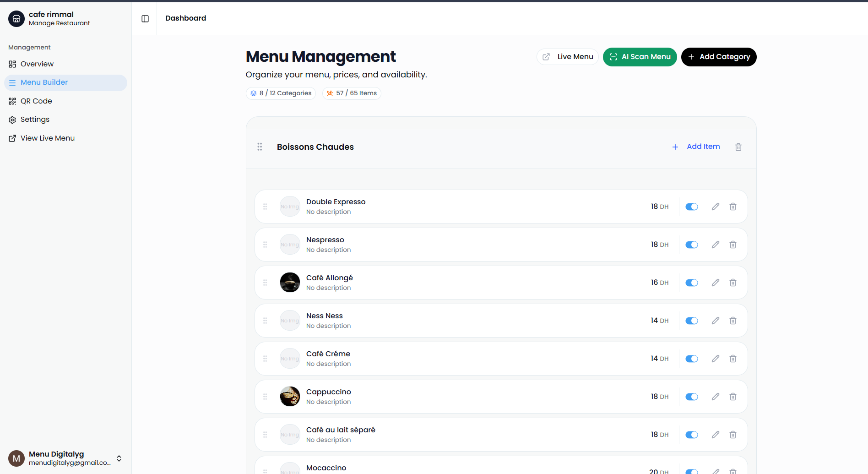Screen dimensions: 868x474
Task: Edit the Cappuccino item
Action: (x=716, y=397)
